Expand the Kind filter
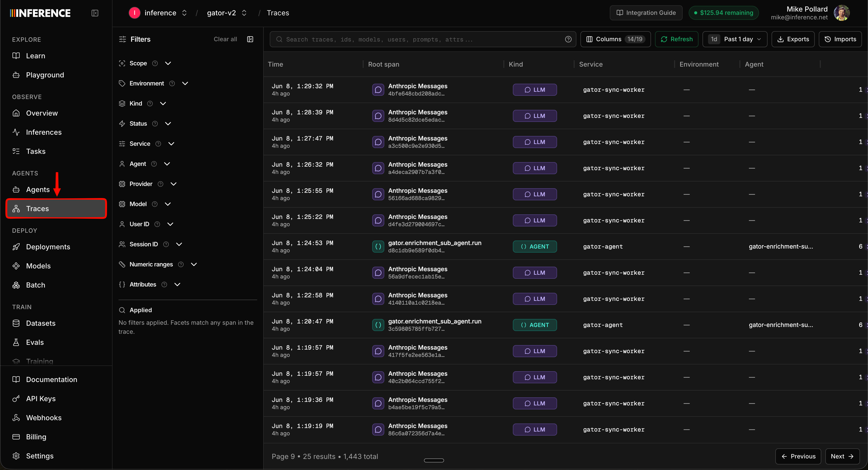The width and height of the screenshot is (868, 470). (163, 104)
